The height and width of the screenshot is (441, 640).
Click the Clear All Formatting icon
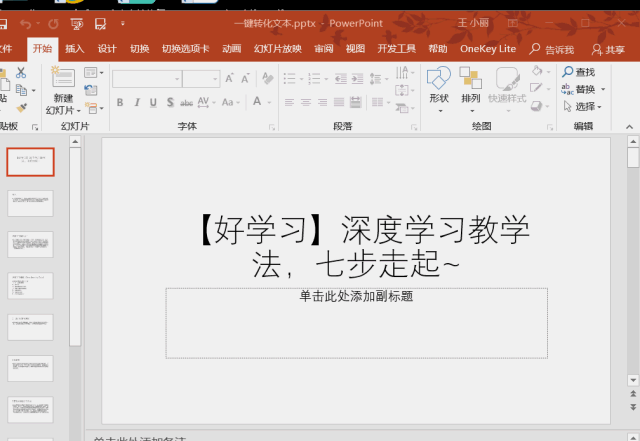click(x=265, y=78)
